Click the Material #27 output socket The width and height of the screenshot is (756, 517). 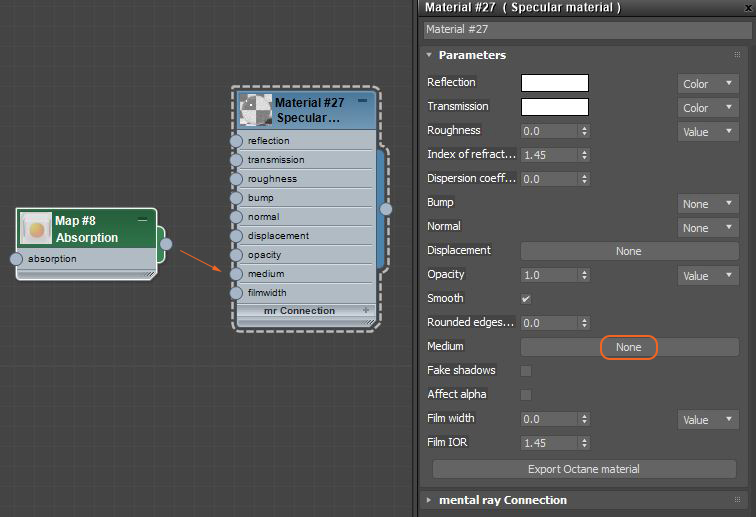[x=386, y=209]
